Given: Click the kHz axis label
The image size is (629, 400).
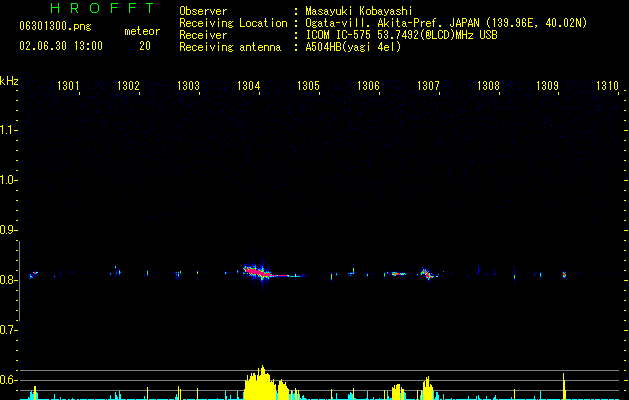Looking at the screenshot, I should 9,81.
